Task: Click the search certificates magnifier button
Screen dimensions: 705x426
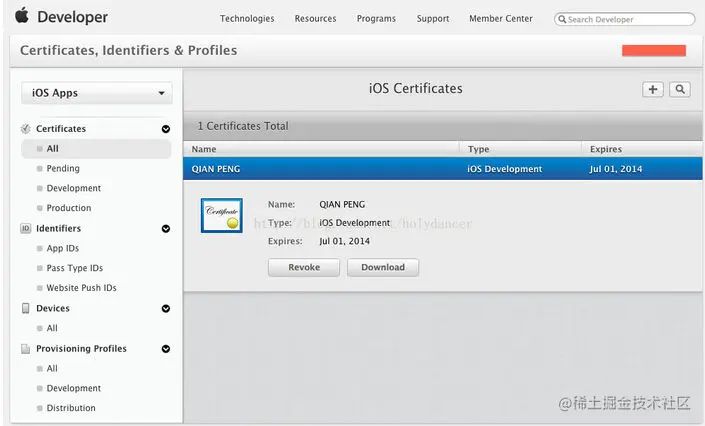Action: 680,90
